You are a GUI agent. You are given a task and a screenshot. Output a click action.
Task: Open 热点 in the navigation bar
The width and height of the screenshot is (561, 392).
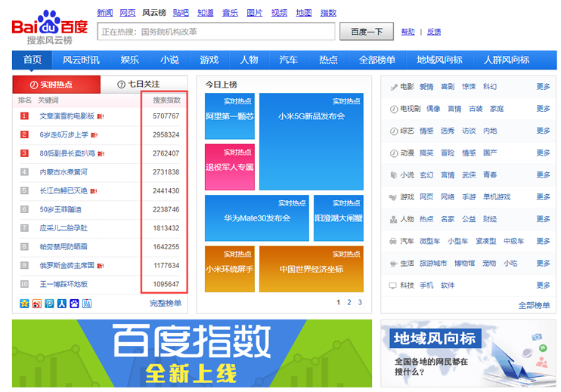tap(328, 60)
